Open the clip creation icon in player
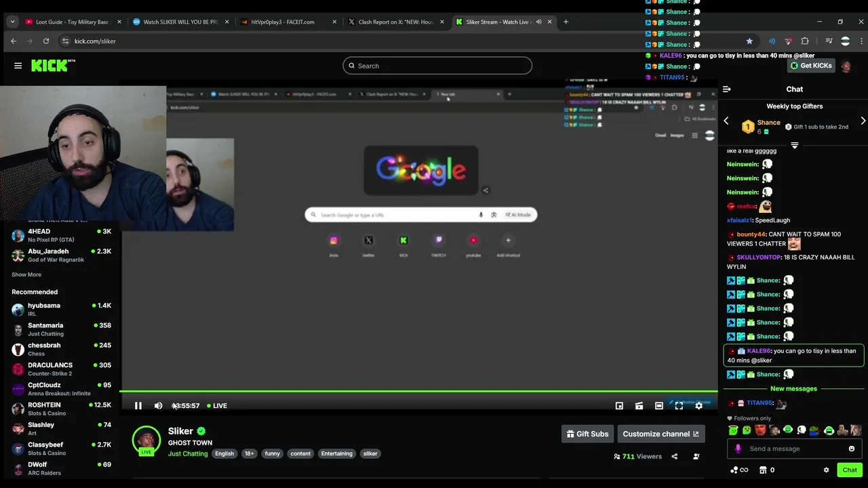The width and height of the screenshot is (868, 488). (x=639, y=405)
